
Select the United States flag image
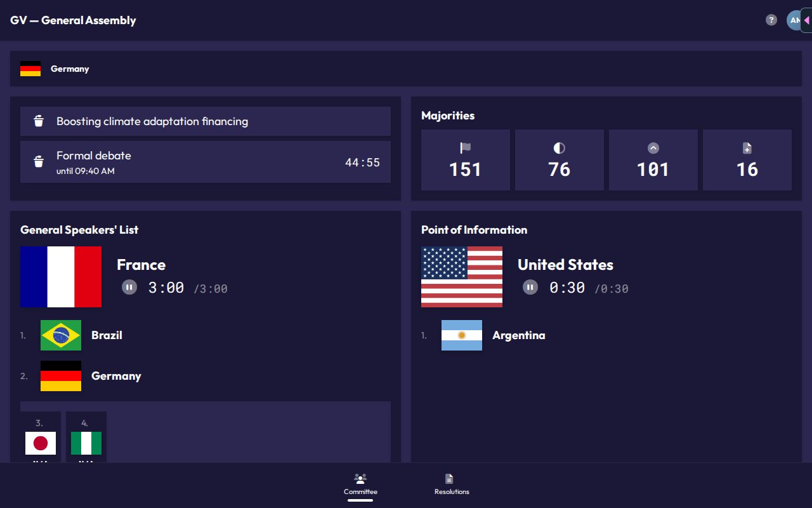462,277
